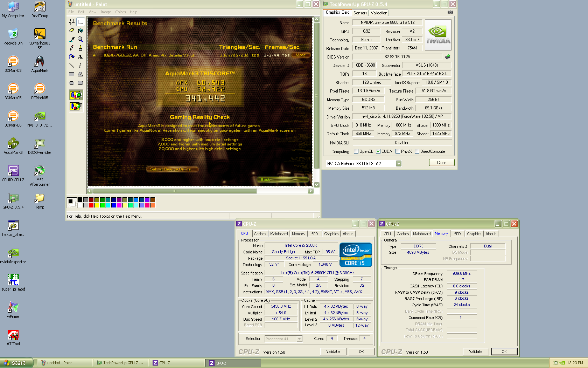Viewport: 588px width, 368px height.
Task: Select the Free-Form Select tool in Paint
Action: click(72, 22)
